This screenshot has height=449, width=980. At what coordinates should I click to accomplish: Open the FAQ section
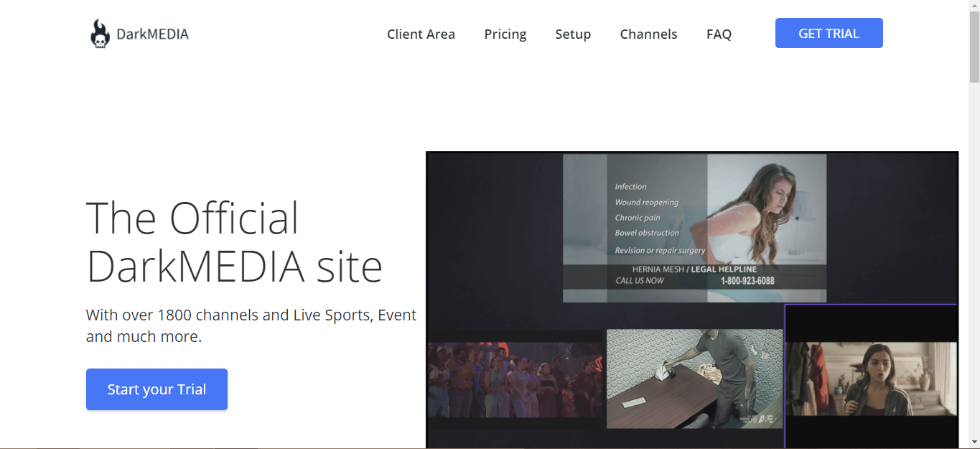pyautogui.click(x=719, y=34)
